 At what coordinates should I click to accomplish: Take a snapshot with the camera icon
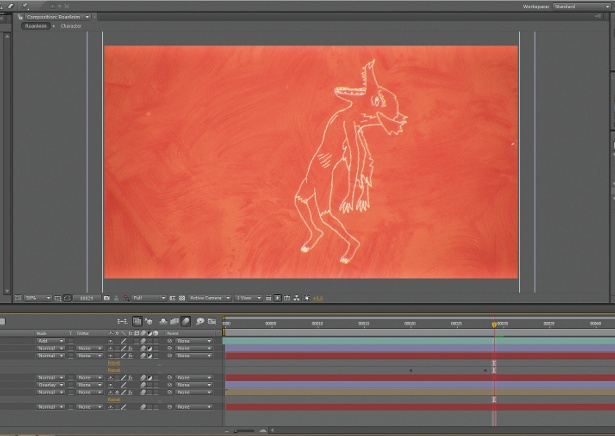[106, 298]
